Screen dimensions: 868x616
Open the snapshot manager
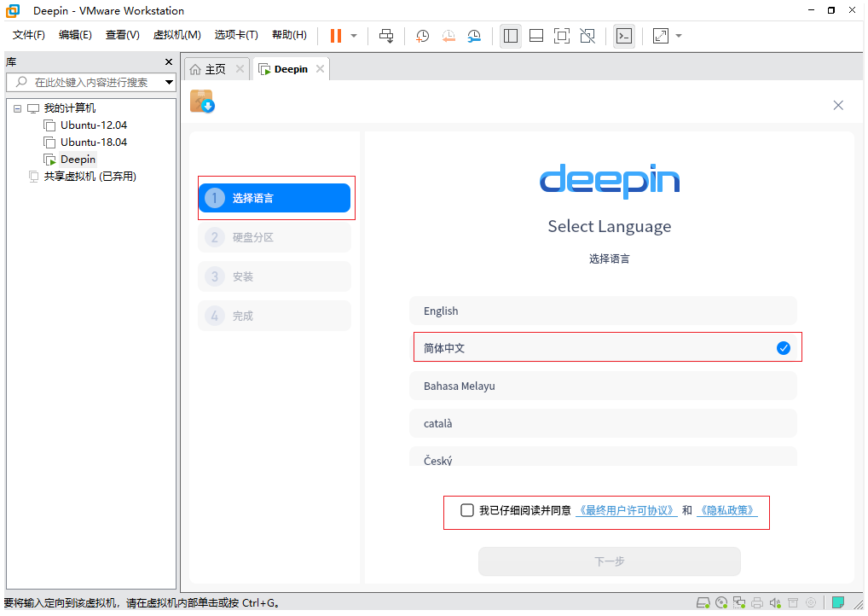(474, 36)
